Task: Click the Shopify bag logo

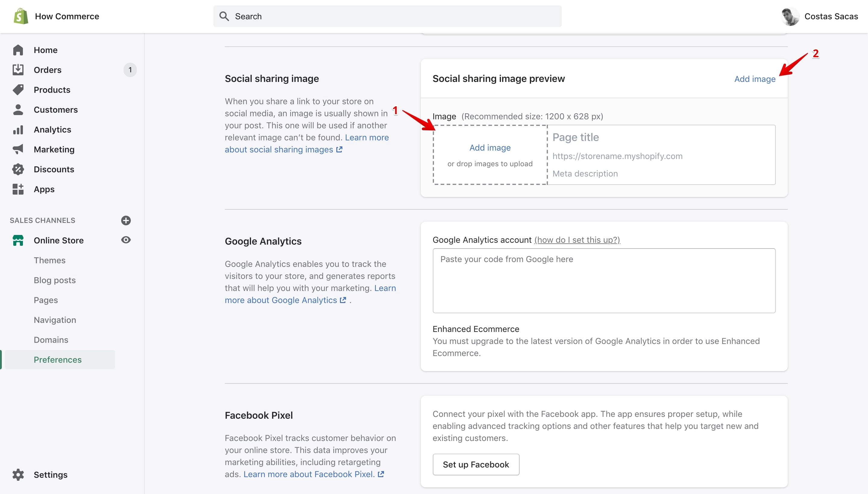Action: (21, 16)
